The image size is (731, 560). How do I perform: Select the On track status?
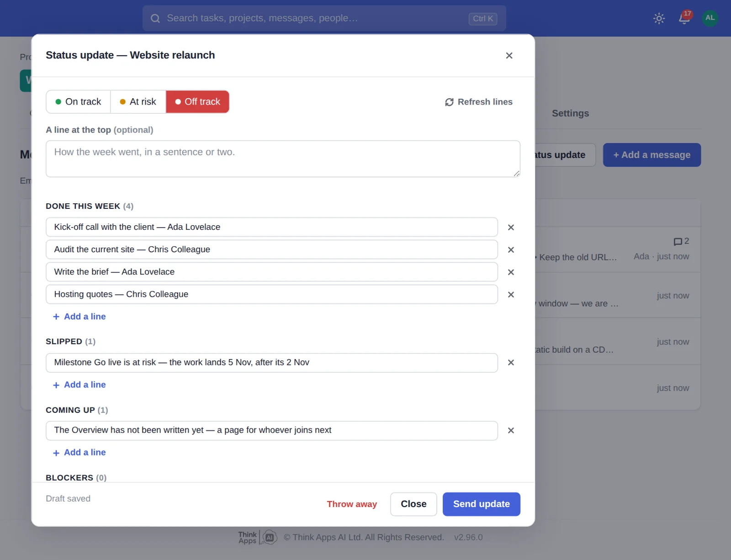[78, 102]
